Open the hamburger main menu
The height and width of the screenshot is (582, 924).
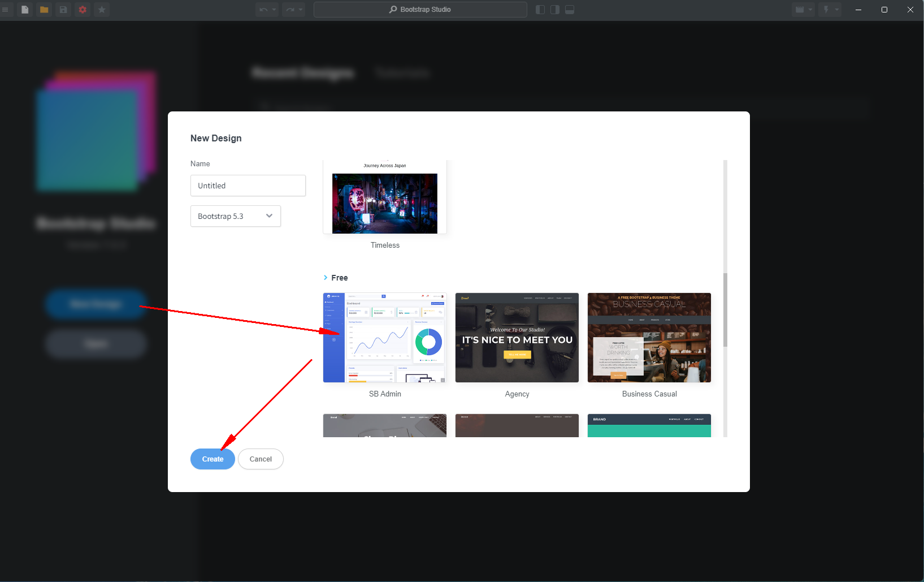(x=5, y=10)
